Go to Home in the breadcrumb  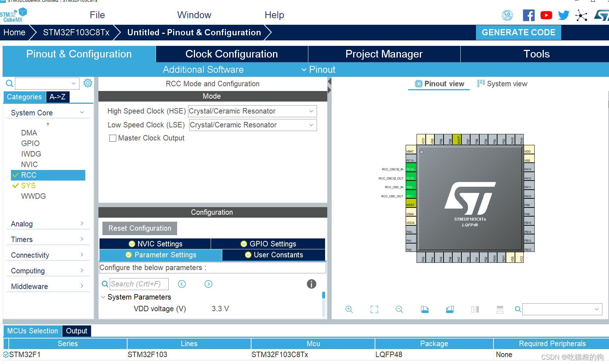[x=14, y=32]
